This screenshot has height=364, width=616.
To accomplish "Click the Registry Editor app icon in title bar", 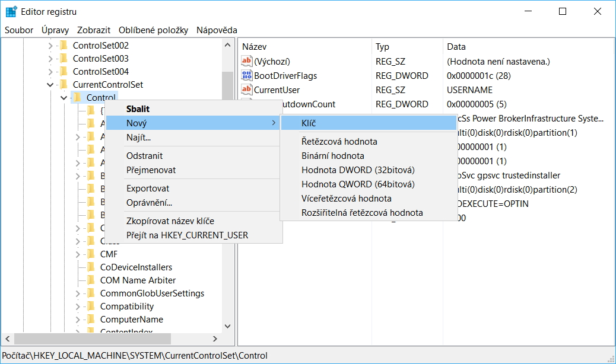I will click(x=11, y=11).
